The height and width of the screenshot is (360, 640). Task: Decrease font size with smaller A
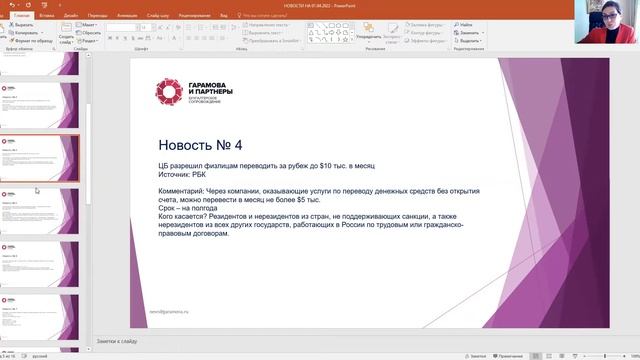point(168,27)
